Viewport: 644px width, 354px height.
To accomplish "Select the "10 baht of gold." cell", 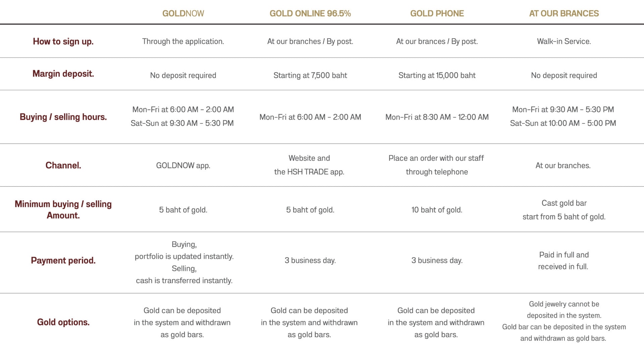I will click(437, 210).
